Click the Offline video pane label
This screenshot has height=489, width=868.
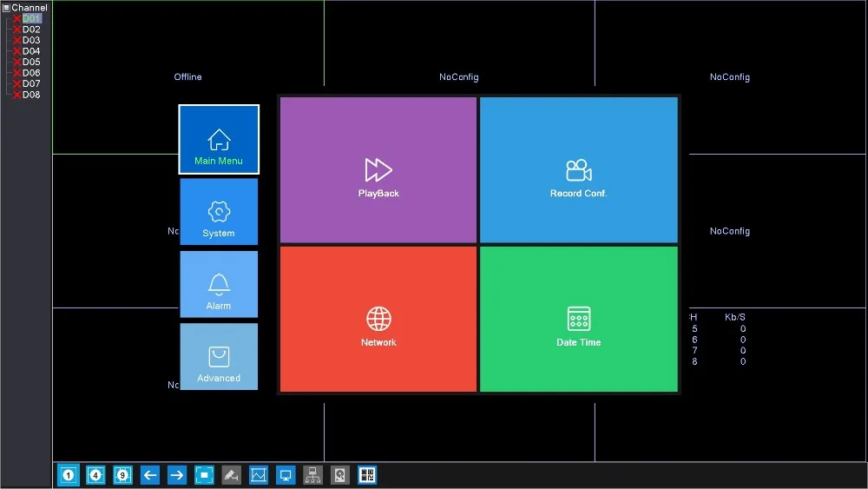pos(187,77)
